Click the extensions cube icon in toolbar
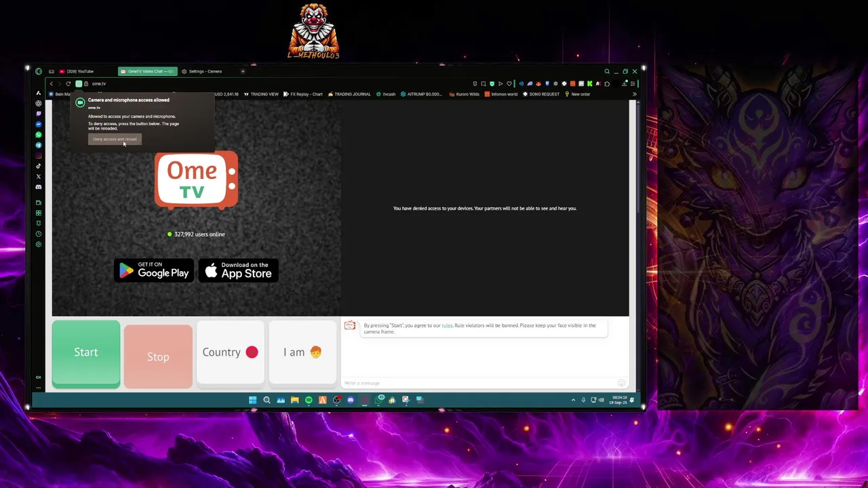Screen dimensions: 868x488 607,83
